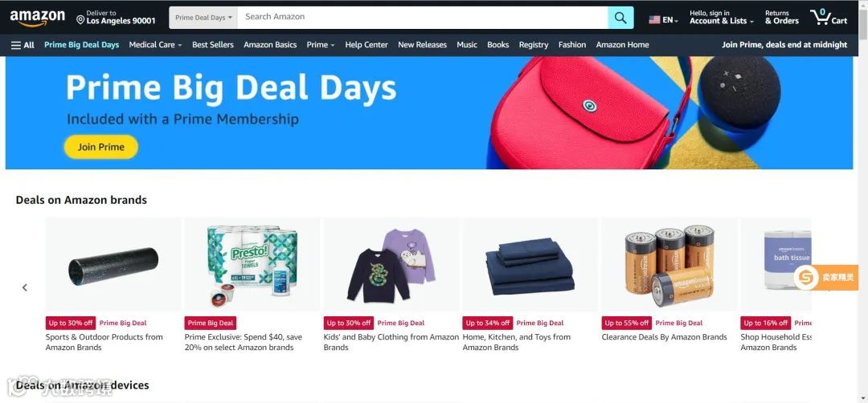This screenshot has width=868, height=403.
Task: Select New Releases from navigation bar
Action: point(423,45)
